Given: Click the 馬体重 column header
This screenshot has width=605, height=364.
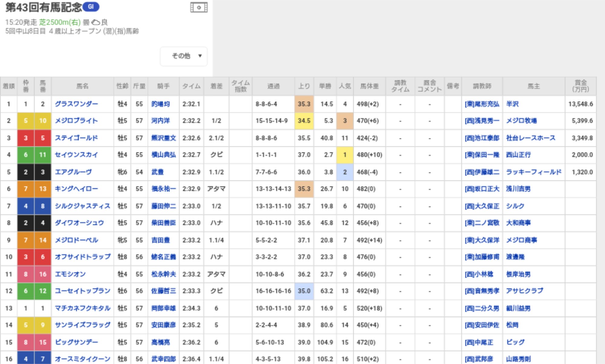Looking at the screenshot, I should pos(369,86).
